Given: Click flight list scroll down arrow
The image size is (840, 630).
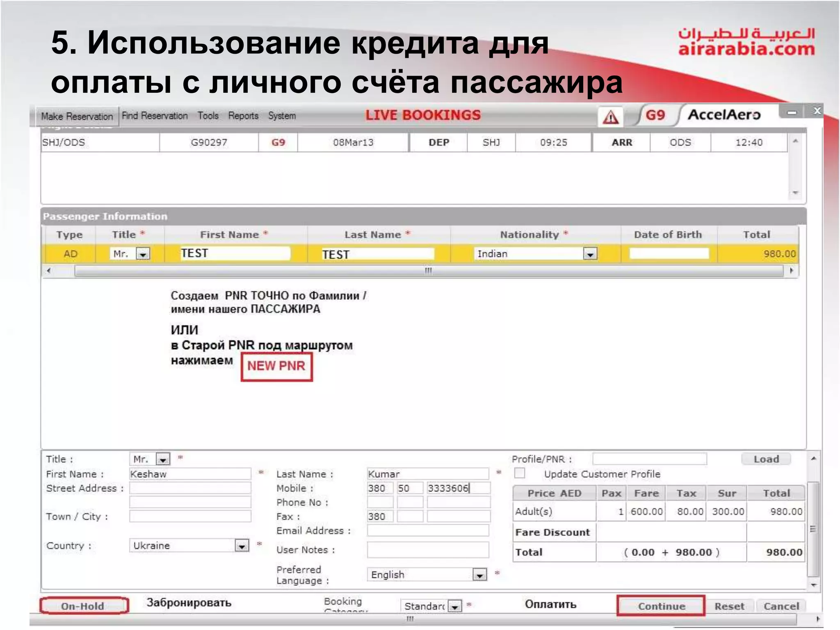Looking at the screenshot, I should pos(795,193).
